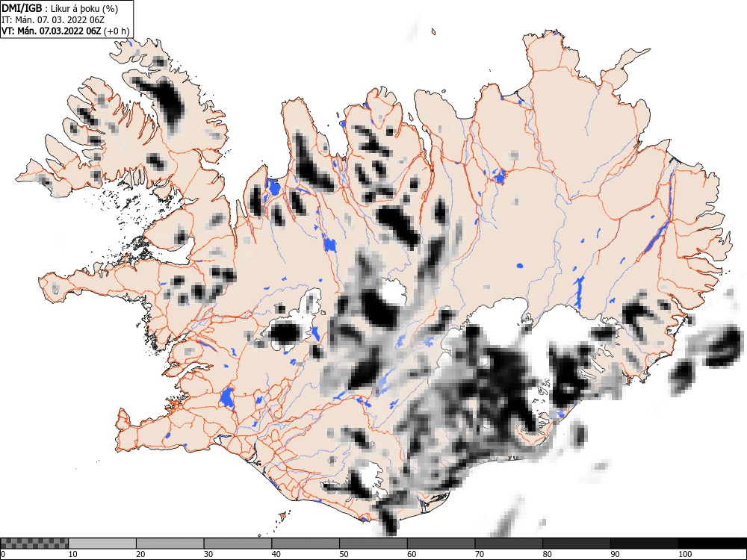Click the legend label '70'
The image size is (747, 560).
coord(480,554)
